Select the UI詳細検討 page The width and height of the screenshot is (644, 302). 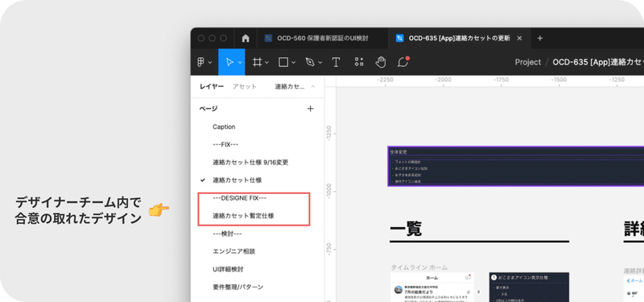click(228, 270)
